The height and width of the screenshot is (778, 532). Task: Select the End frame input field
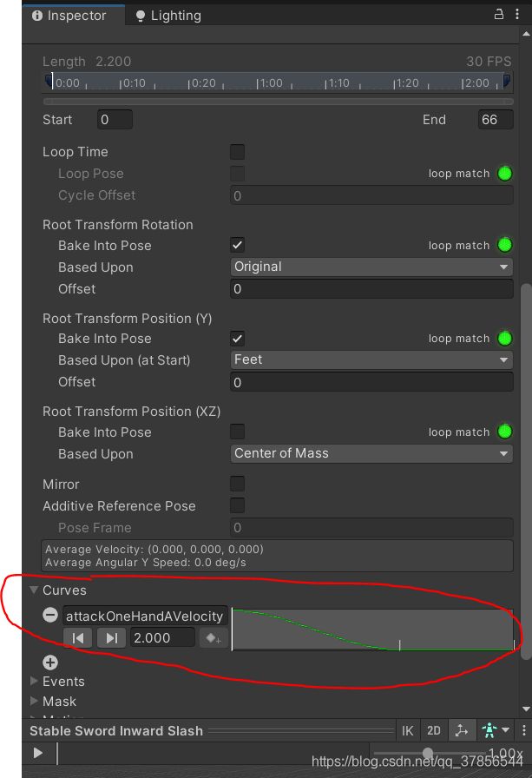(x=495, y=120)
